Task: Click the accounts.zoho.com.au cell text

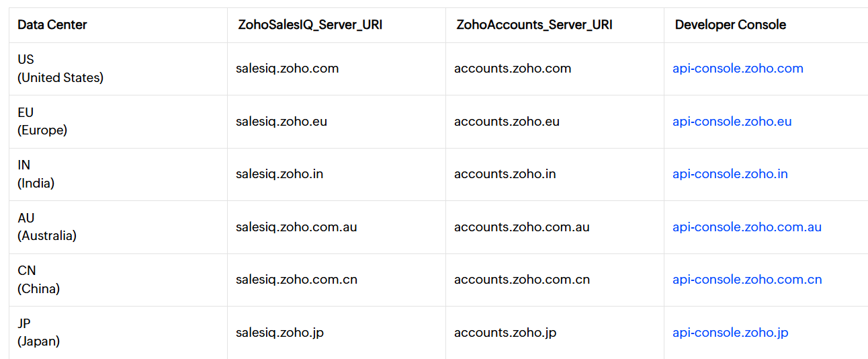Action: point(522,227)
